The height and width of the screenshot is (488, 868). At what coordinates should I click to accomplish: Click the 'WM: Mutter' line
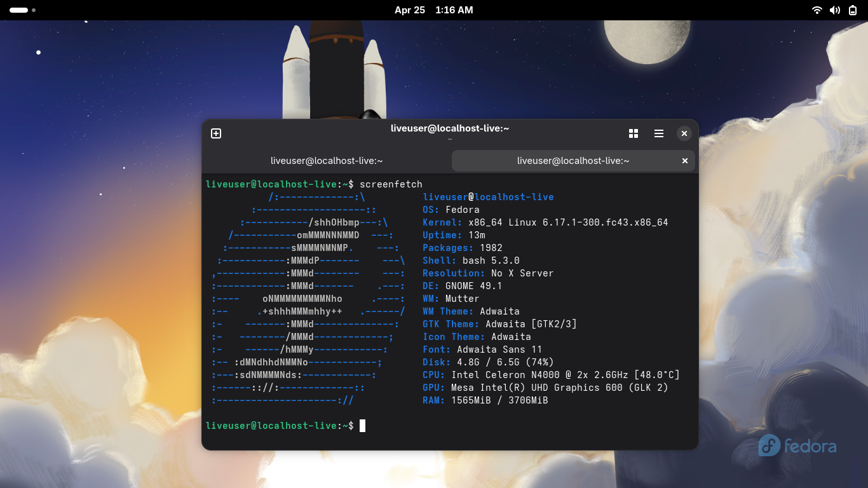tap(451, 299)
